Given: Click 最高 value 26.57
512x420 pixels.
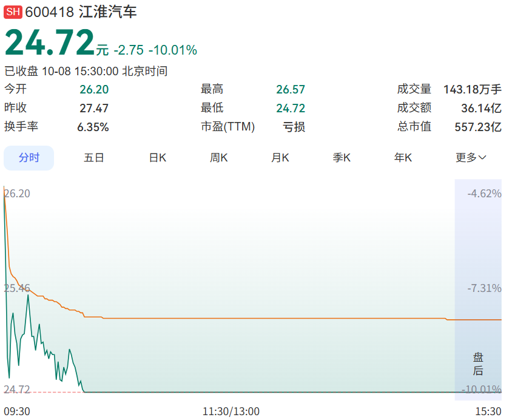Looking at the screenshot, I should coord(291,89).
